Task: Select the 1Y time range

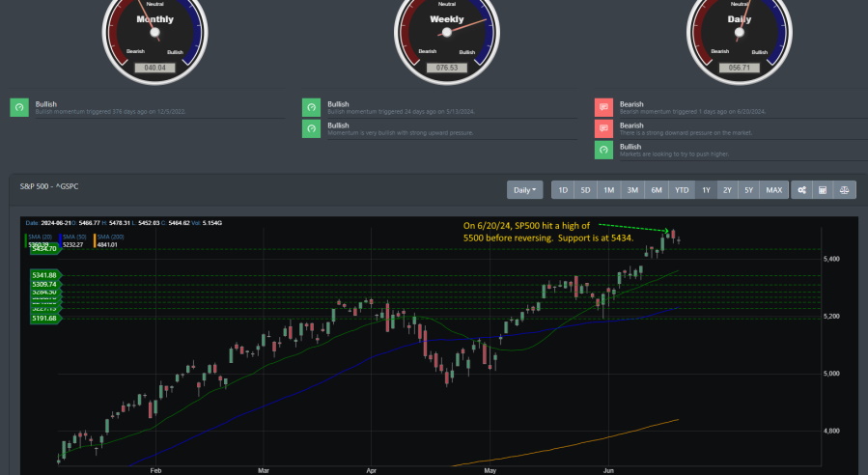Action: pyautogui.click(x=707, y=190)
